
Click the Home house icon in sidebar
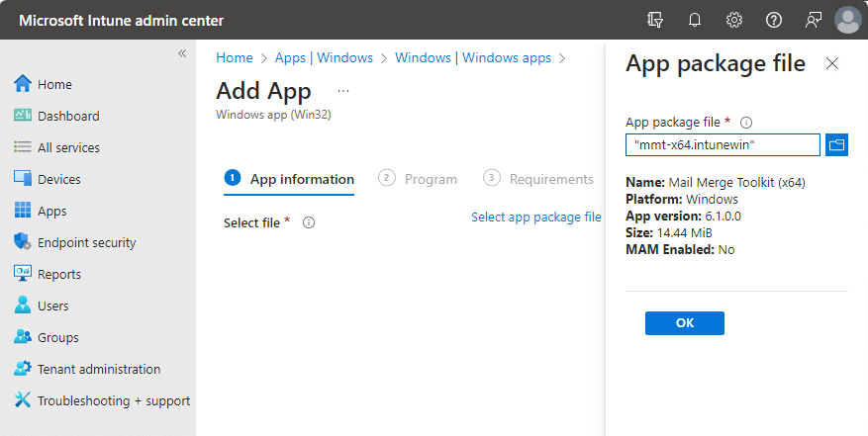coord(23,84)
